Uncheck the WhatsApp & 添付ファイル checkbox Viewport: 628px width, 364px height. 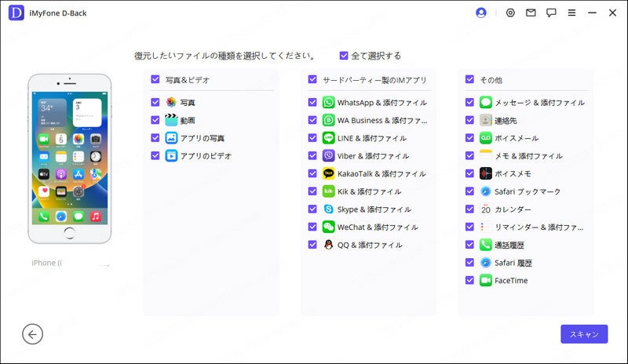pyautogui.click(x=312, y=102)
